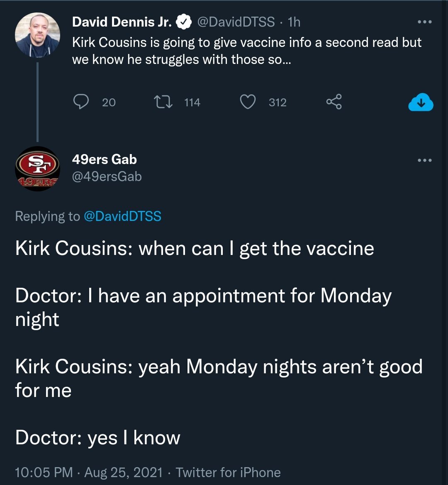Click the David Dennis Jr. display name
448x485 pixels.
click(122, 22)
